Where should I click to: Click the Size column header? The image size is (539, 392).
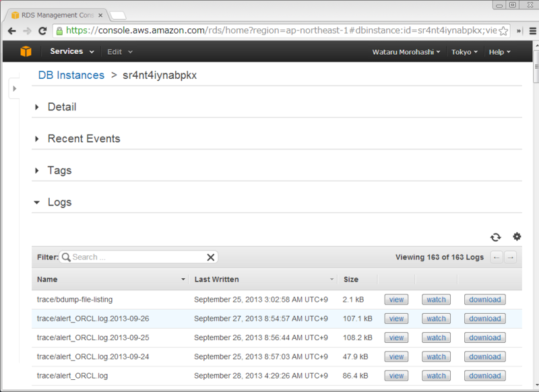pos(351,280)
